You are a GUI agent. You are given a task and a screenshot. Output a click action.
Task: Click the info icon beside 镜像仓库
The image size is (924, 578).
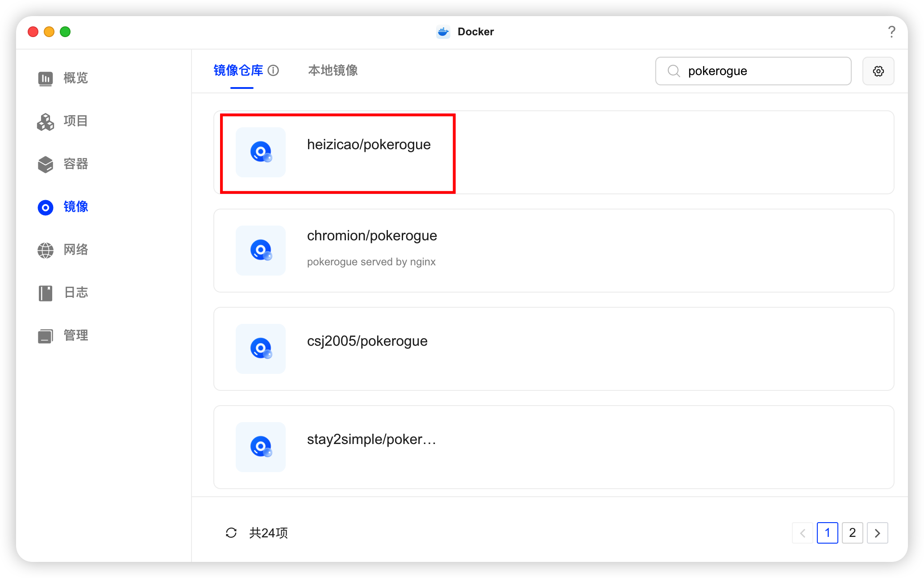coord(273,71)
